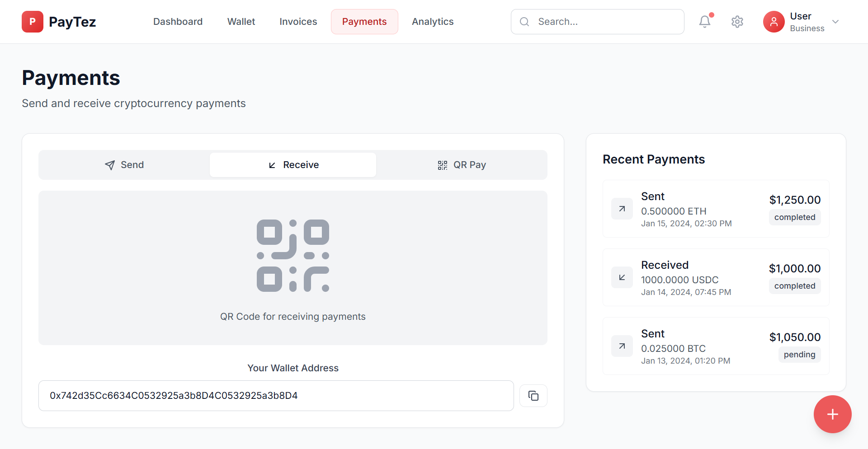Screen dimensions: 868x449
Task: Navigate to Invoices
Action: (x=298, y=22)
